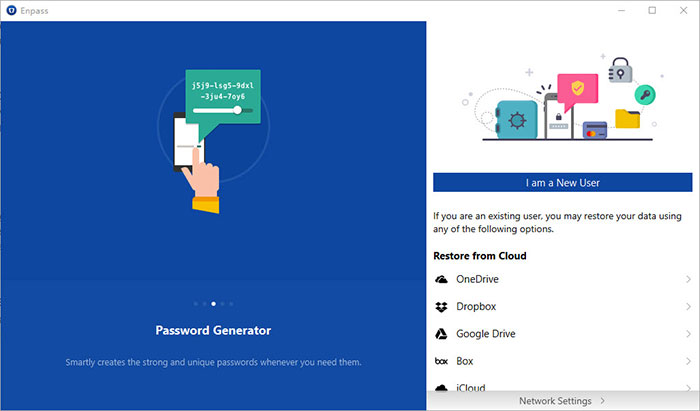Click the Restore from Cloud heading
700x411 pixels.
pyautogui.click(x=480, y=256)
